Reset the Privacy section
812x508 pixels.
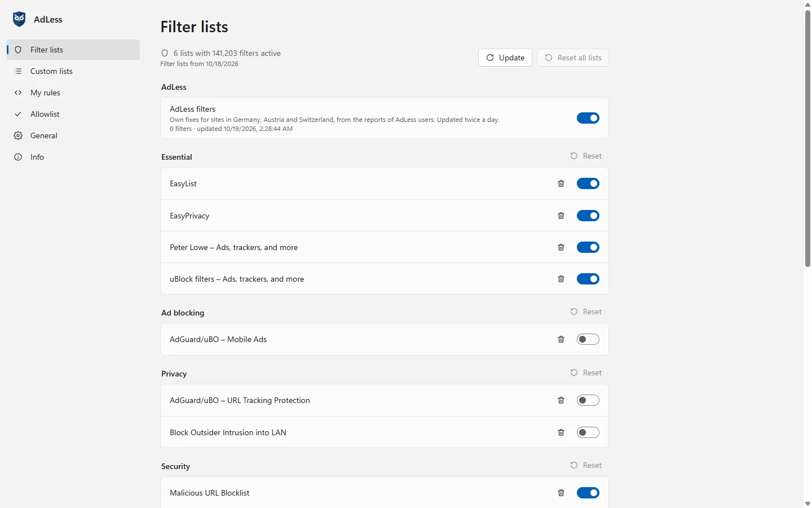586,373
